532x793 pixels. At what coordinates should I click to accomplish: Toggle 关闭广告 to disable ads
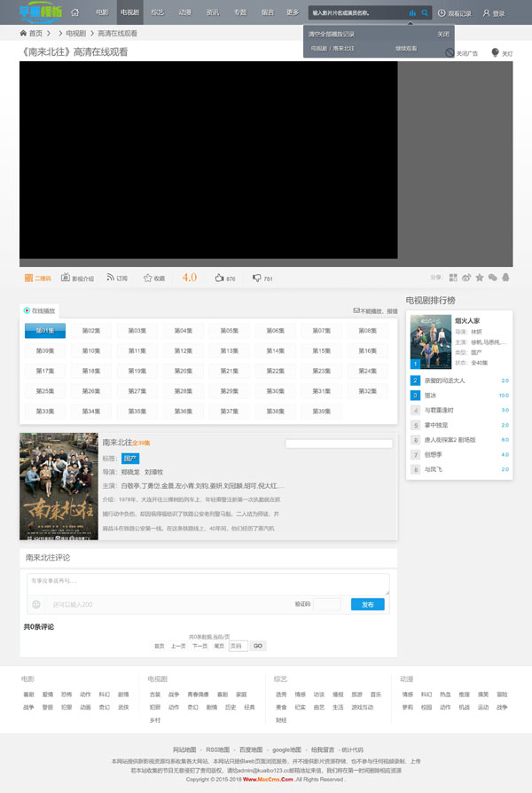tap(450, 53)
